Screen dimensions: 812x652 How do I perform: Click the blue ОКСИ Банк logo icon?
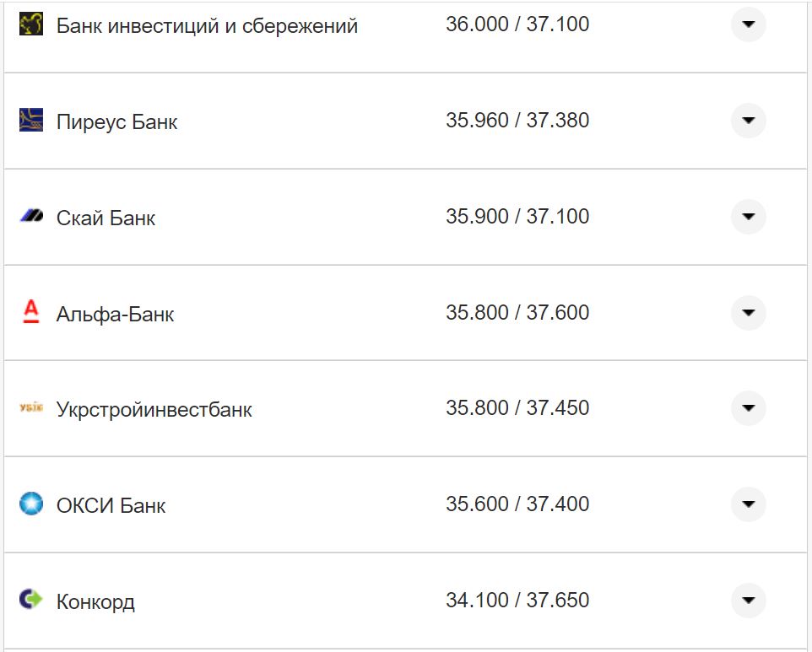pos(31,504)
